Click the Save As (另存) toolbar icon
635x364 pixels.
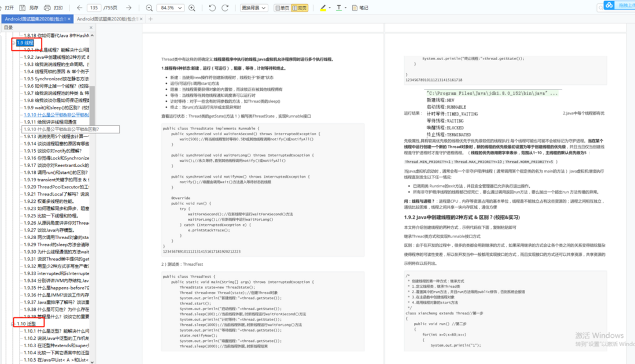click(x=23, y=8)
